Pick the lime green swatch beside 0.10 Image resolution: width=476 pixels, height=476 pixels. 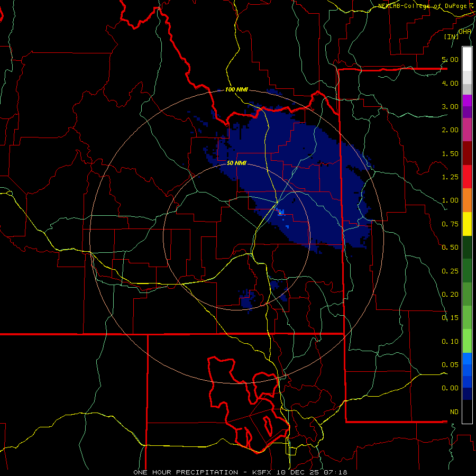pyautogui.click(x=467, y=341)
